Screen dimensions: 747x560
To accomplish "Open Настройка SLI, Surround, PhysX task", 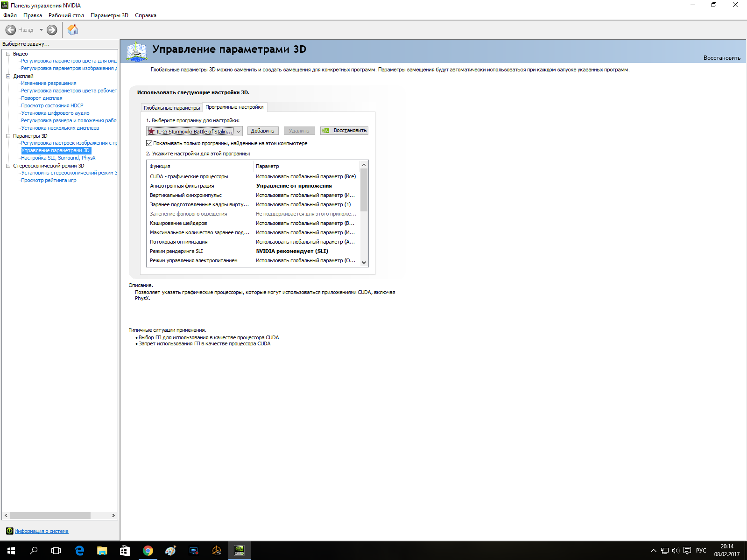I will 58,158.
